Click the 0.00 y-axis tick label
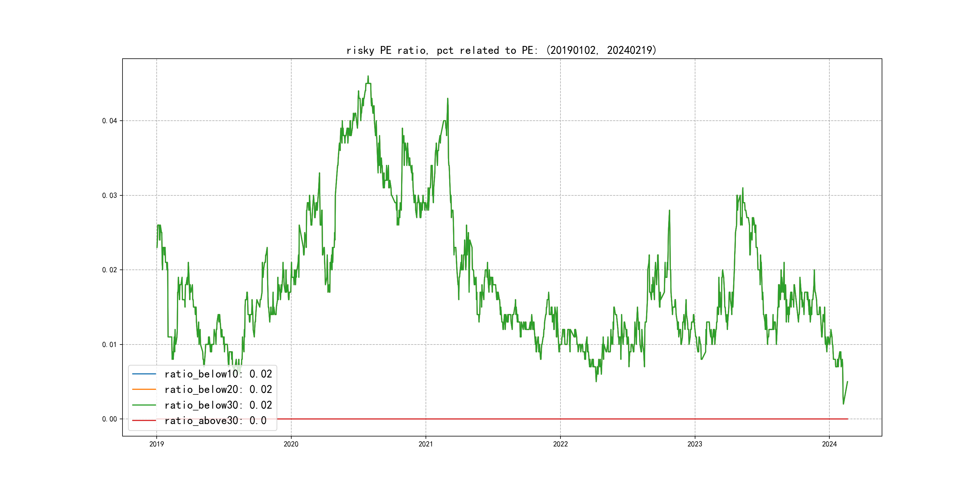Screen dimensions: 980x490 109,419
